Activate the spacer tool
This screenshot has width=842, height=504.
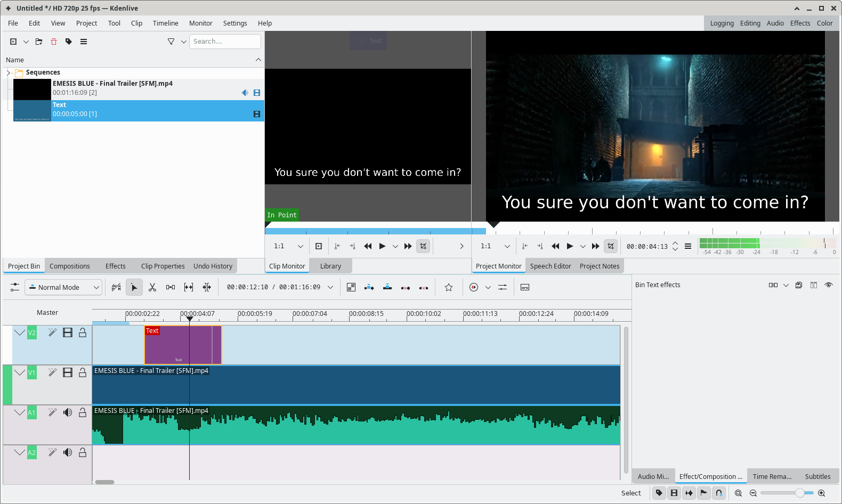click(x=171, y=287)
